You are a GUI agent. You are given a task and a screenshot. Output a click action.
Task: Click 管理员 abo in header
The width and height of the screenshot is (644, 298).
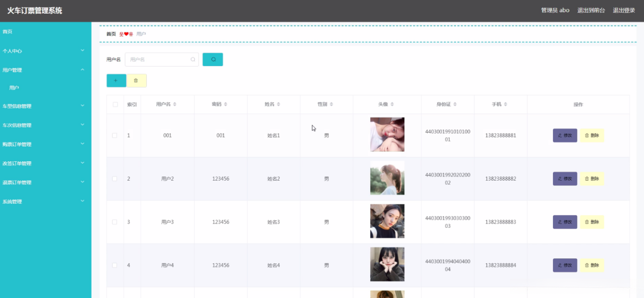(x=555, y=10)
